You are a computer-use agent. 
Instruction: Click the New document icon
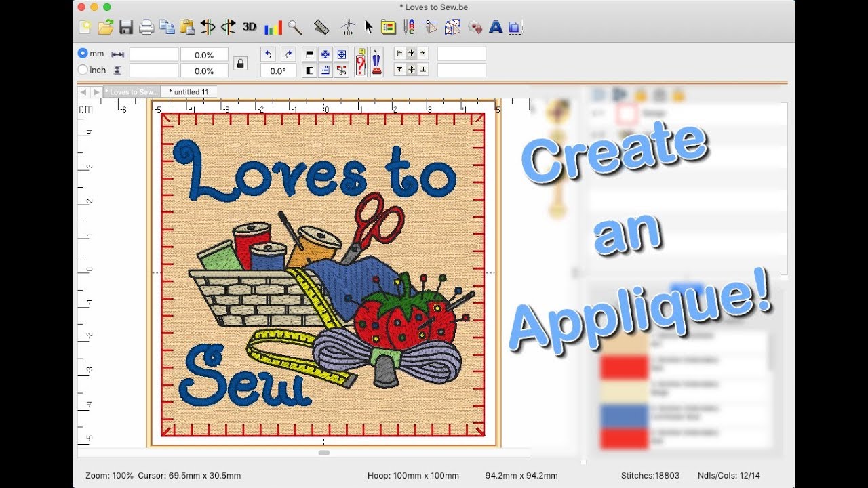(85, 27)
